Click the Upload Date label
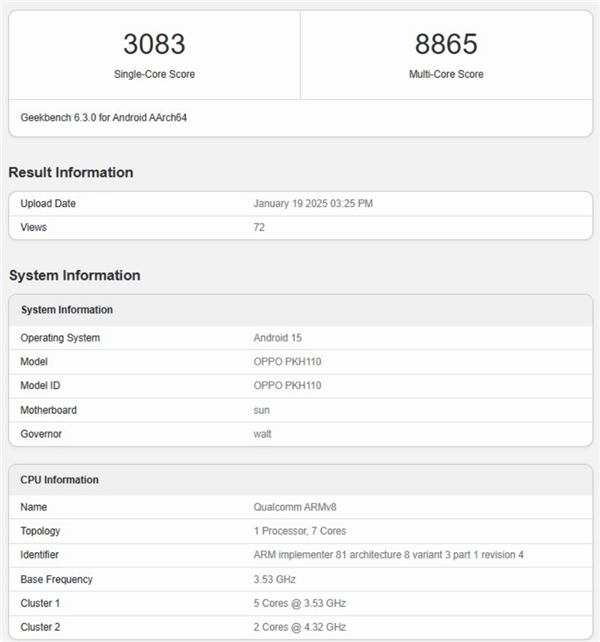The image size is (600, 642). point(48,203)
